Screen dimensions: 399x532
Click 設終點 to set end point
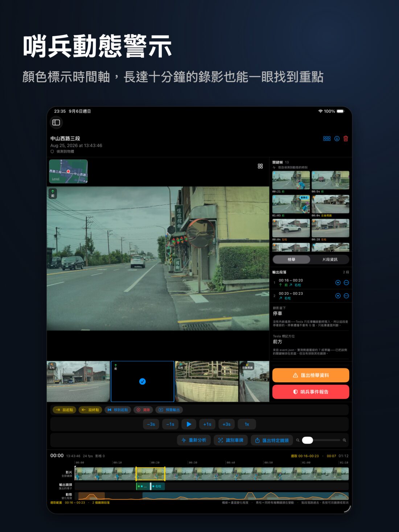(90, 410)
